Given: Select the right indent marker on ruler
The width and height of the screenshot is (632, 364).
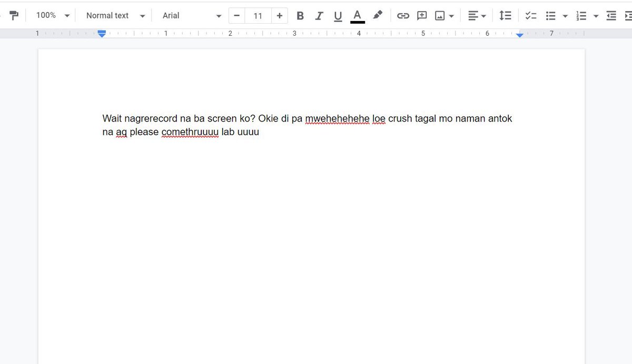Looking at the screenshot, I should (520, 35).
